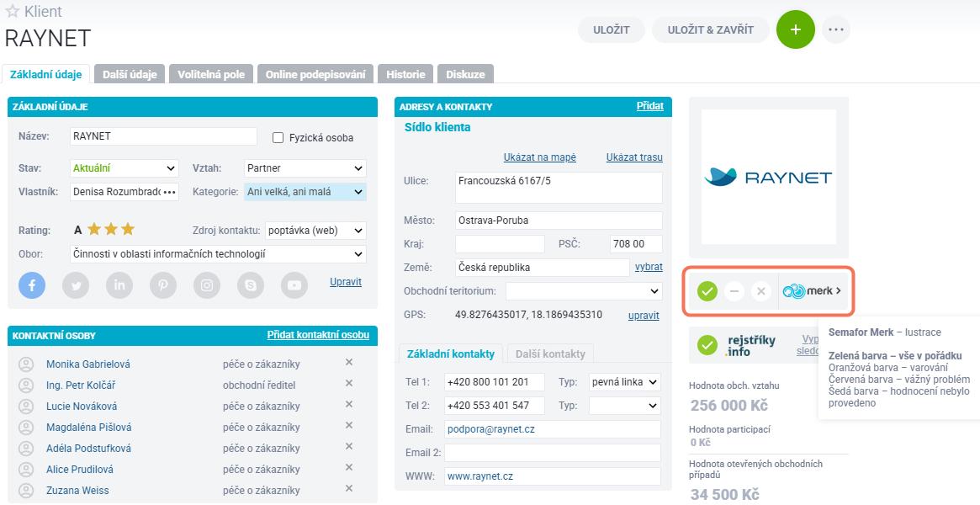980x505 pixels.
Task: Open the Twitter social profile icon
Action: [76, 285]
